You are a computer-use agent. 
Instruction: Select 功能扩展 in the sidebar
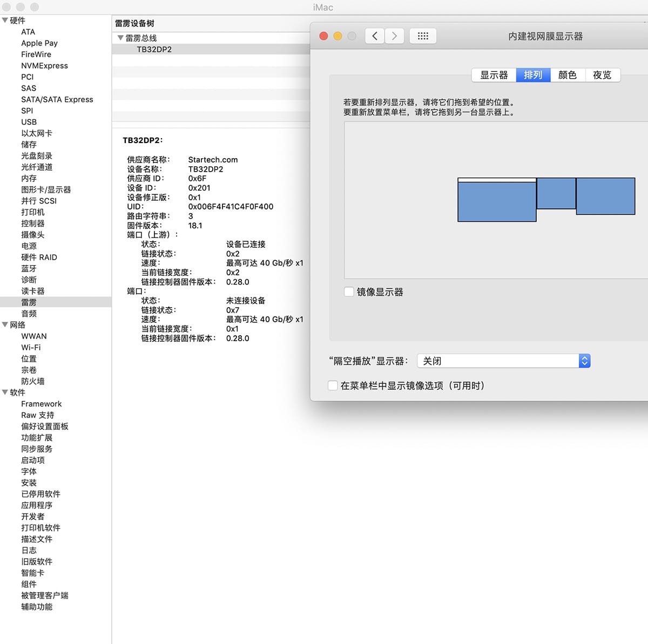pos(37,438)
